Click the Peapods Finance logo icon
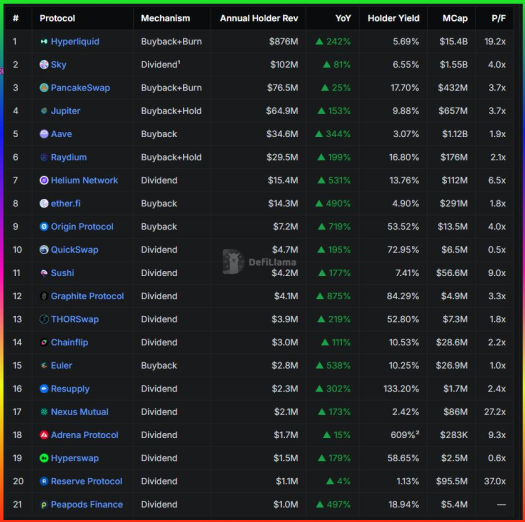The height and width of the screenshot is (522, 525). pyautogui.click(x=44, y=505)
